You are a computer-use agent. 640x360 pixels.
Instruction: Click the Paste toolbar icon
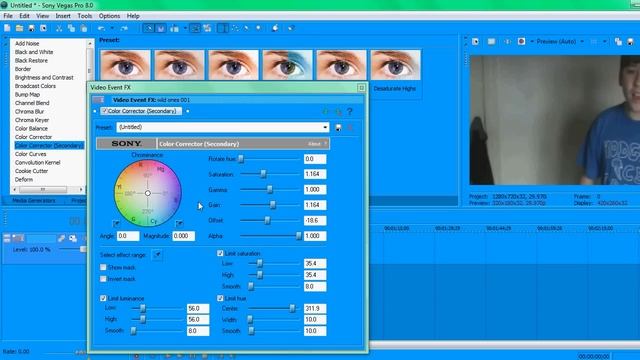tap(84, 28)
